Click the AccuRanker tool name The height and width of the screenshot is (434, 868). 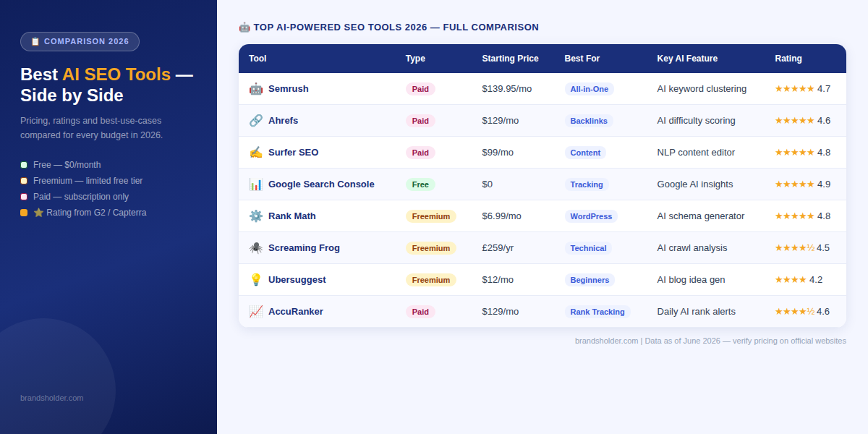click(296, 312)
